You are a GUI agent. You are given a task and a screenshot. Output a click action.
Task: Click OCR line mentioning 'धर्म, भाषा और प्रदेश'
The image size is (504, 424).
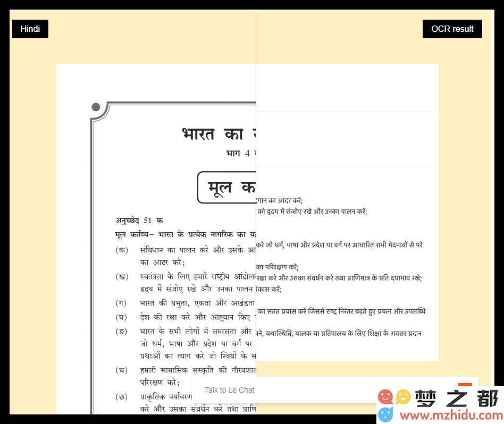[x=339, y=245]
